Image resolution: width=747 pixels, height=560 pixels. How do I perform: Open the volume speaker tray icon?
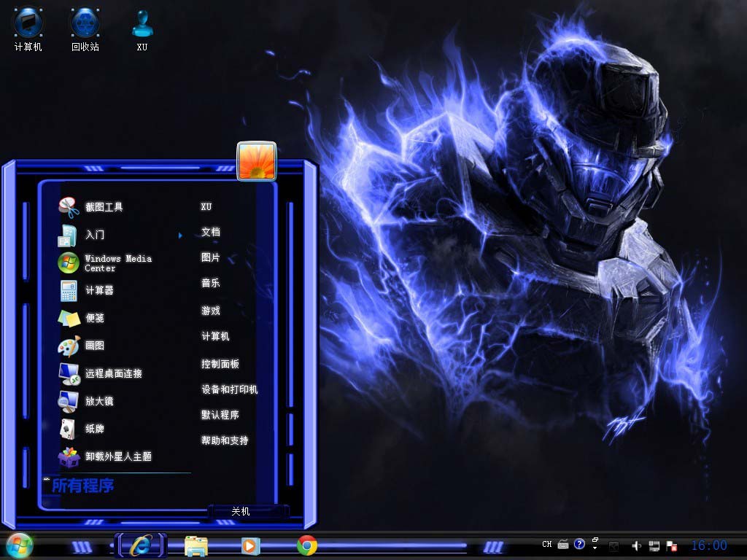click(x=636, y=545)
